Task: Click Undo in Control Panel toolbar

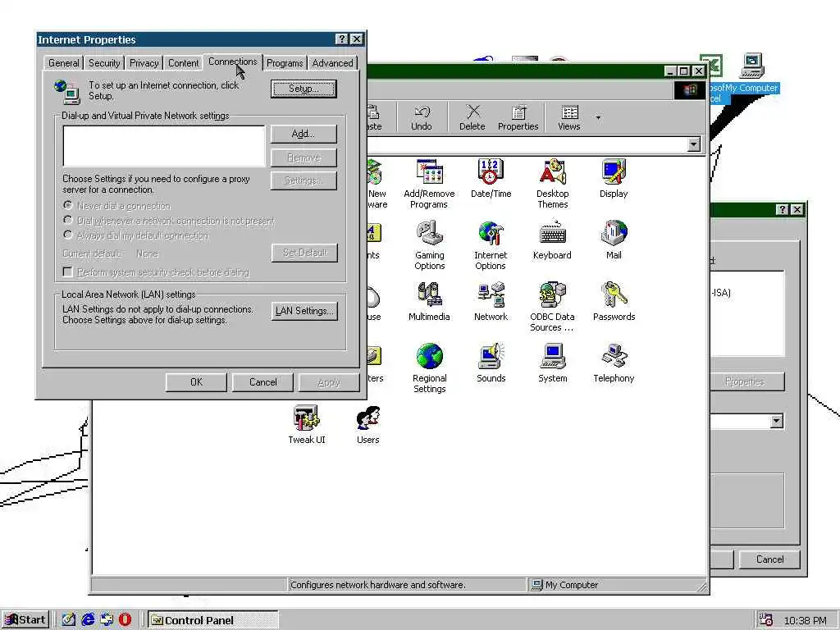Action: tap(422, 117)
